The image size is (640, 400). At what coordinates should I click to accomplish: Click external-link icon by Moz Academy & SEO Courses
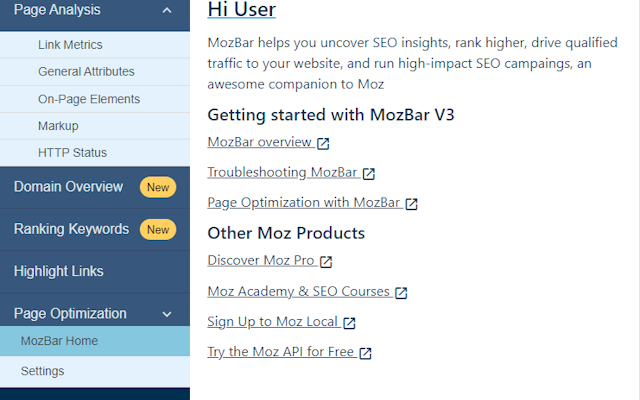[x=401, y=293]
